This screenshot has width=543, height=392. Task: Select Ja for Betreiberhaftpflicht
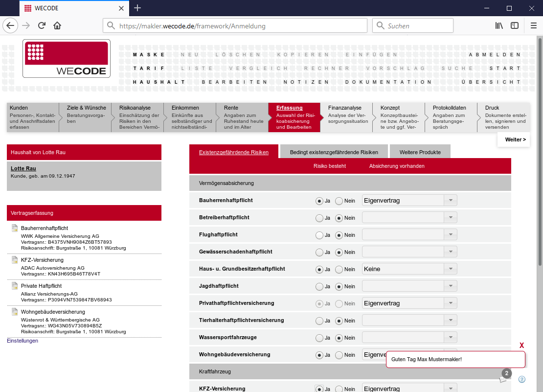(x=319, y=218)
